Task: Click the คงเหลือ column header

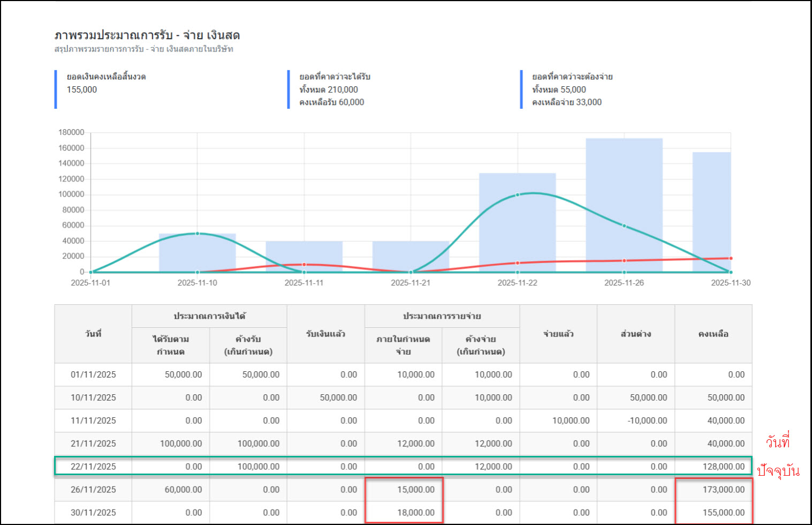Action: point(713,334)
